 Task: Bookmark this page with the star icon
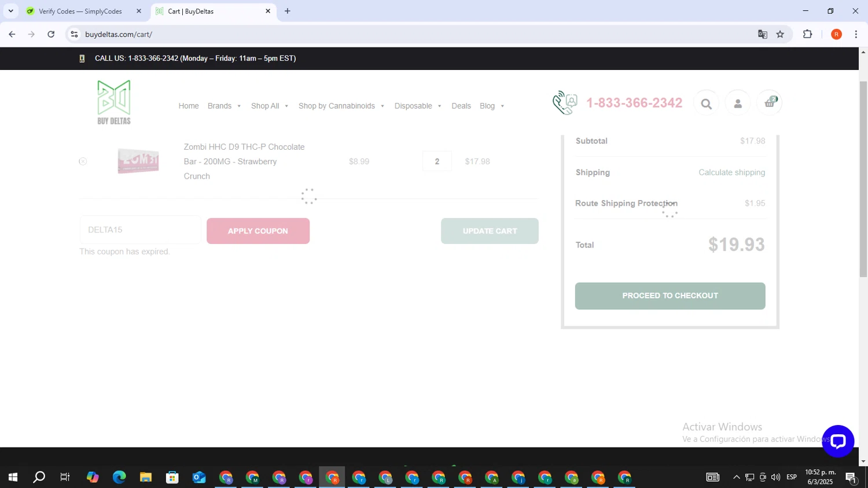tap(780, 34)
